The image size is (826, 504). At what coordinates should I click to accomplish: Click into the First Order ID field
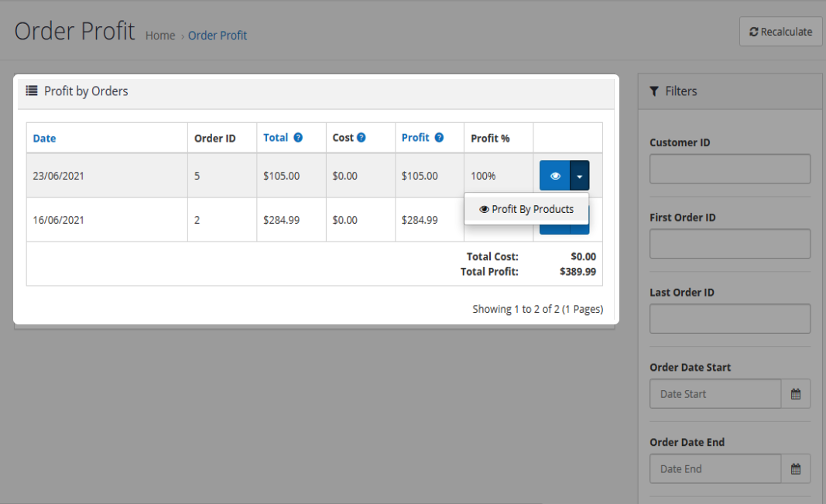(x=729, y=244)
